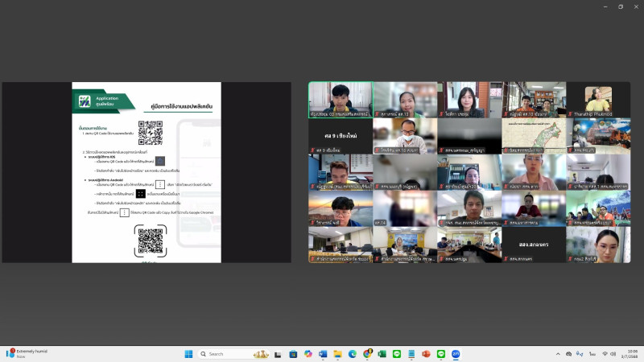Image resolution: width=644 pixels, height=362 pixels.
Task: Close the Zoom meeting window
Action: (x=636, y=6)
